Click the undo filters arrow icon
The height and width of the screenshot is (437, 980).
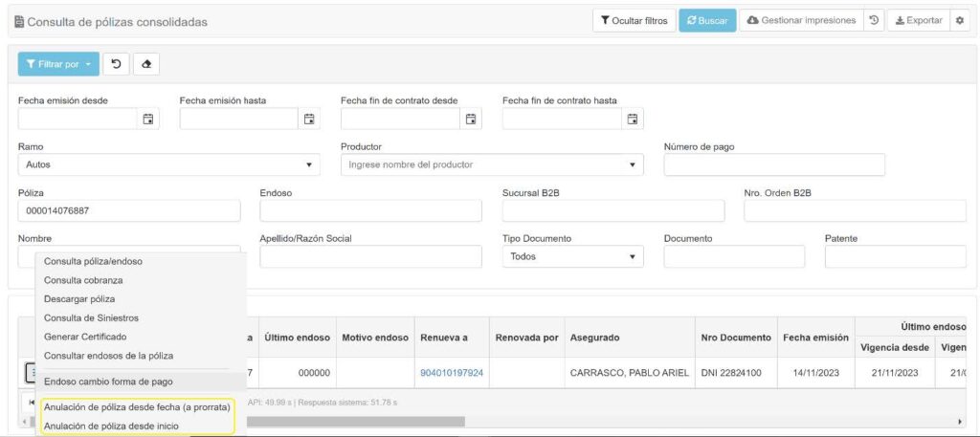pyautogui.click(x=116, y=64)
